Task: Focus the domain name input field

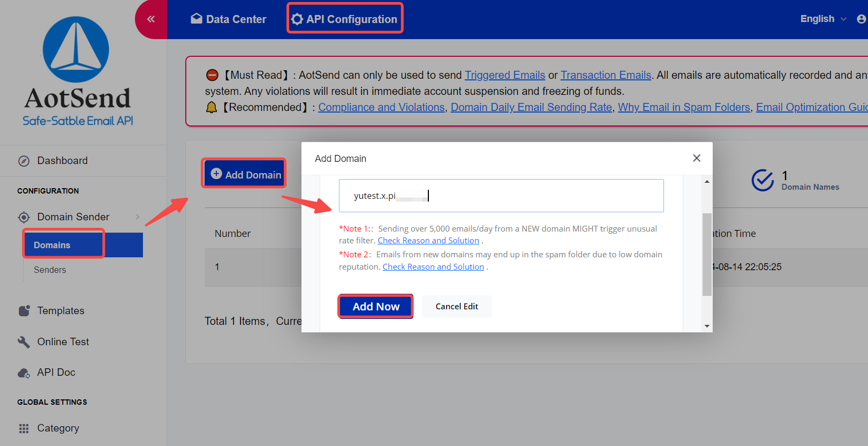Action: coord(501,196)
